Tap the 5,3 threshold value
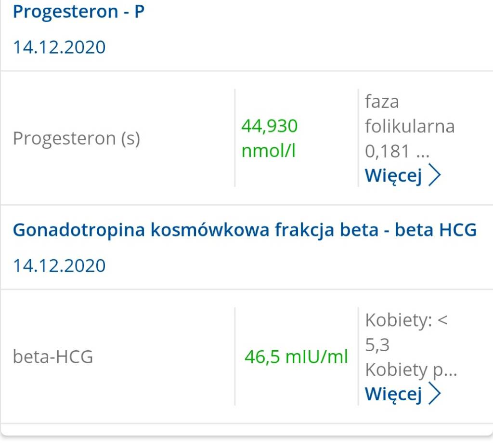This screenshot has width=493, height=448. 377,345
